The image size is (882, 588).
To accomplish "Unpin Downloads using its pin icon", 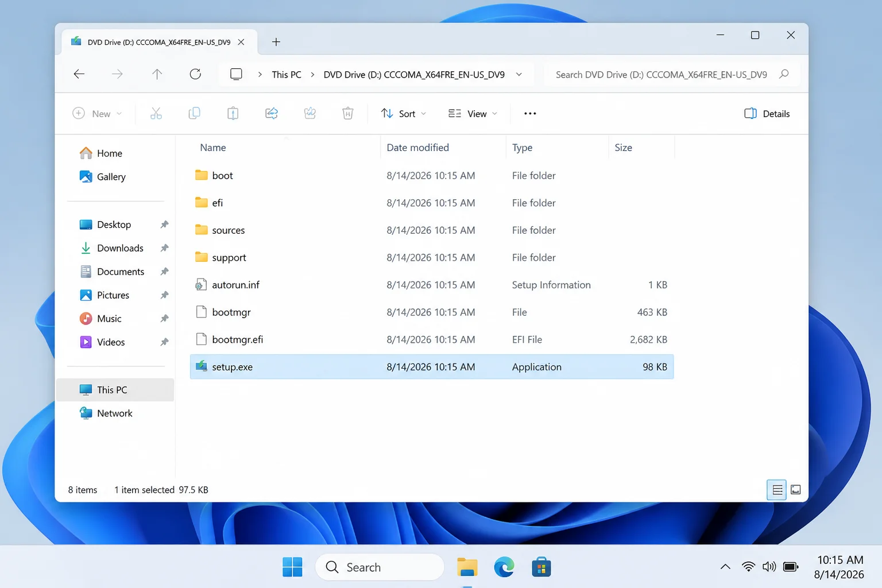I will pos(164,248).
